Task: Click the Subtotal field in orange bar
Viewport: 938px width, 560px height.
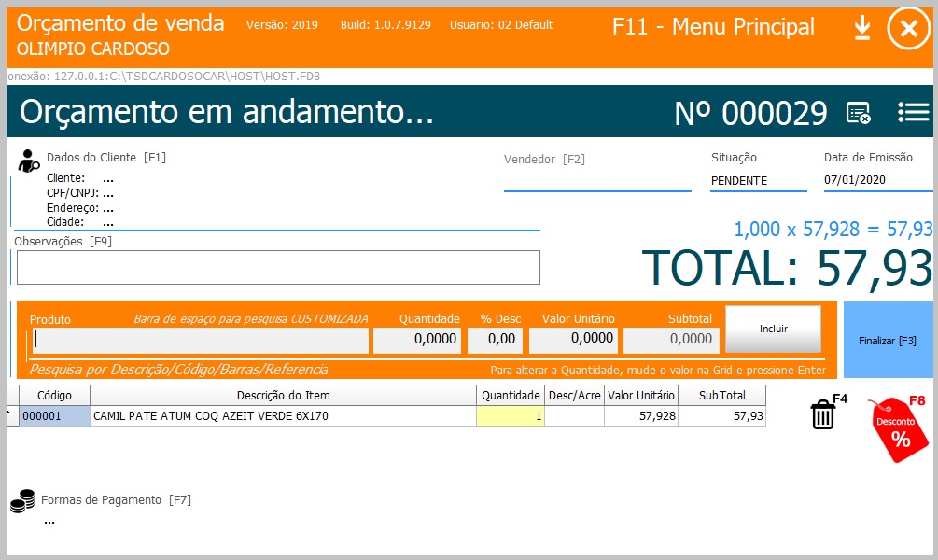Action: coord(669,339)
